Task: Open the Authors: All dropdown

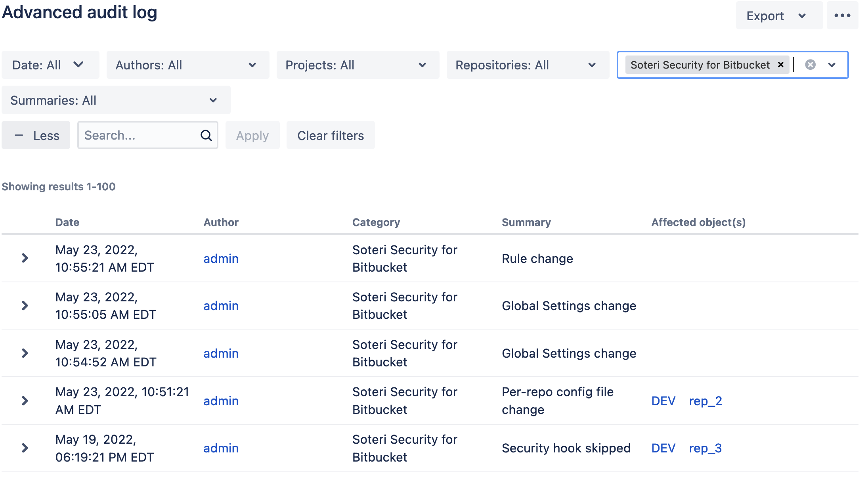Action: (187, 65)
